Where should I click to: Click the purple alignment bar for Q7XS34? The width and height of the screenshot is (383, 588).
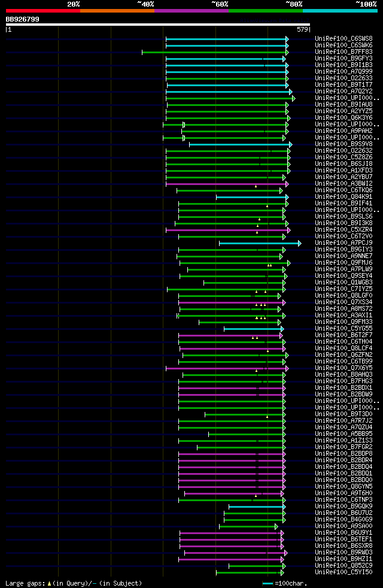[231, 302]
